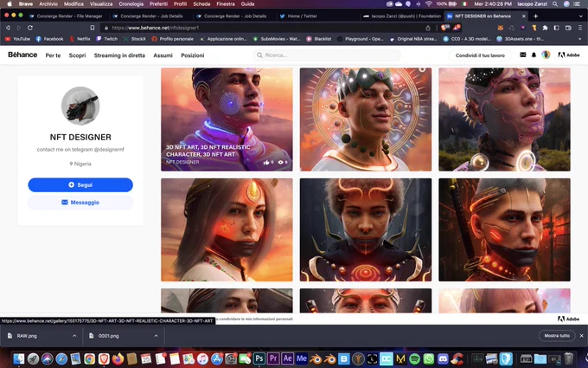Open project thumbnail of man with green crown
This screenshot has height=368, width=588.
click(366, 119)
